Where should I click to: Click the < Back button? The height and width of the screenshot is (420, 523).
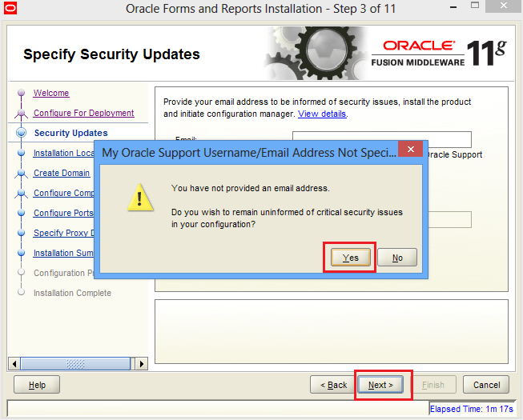click(x=333, y=385)
